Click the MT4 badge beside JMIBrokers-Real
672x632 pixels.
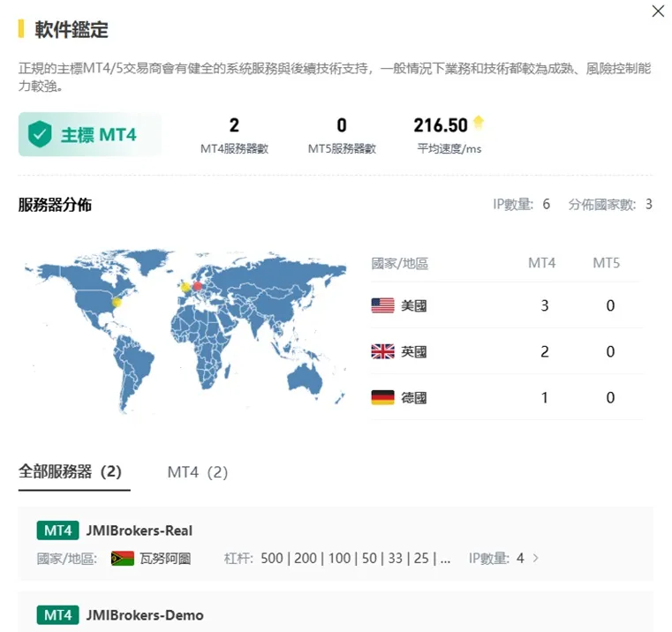tap(58, 530)
